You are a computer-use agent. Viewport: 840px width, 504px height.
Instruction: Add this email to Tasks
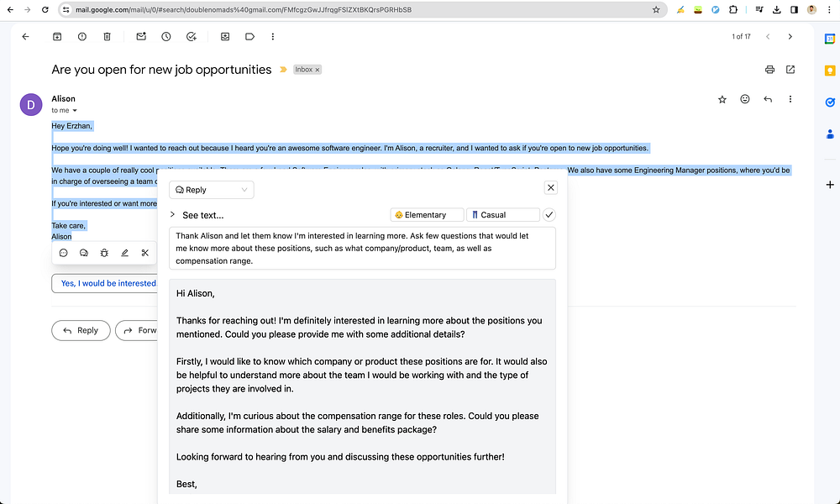(x=191, y=36)
